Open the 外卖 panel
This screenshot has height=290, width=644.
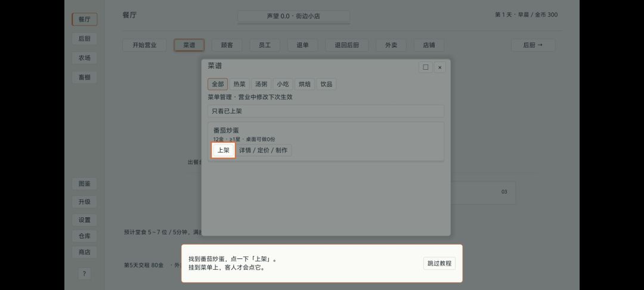391,45
